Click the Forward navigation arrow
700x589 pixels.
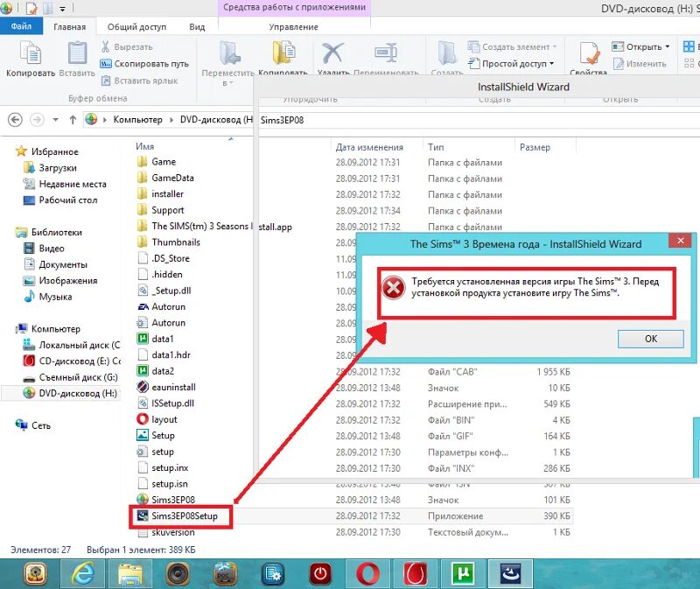click(37, 120)
